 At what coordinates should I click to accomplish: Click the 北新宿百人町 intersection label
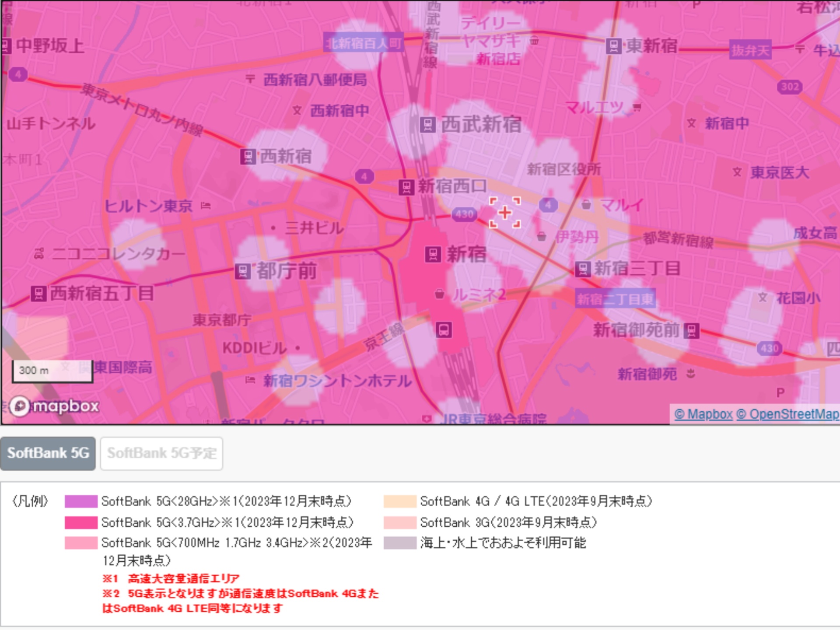(364, 43)
